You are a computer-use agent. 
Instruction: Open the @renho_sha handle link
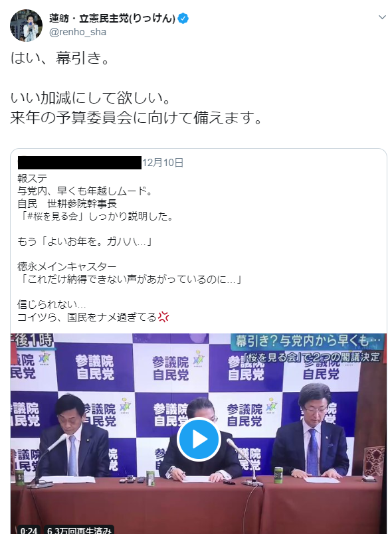pyautogui.click(x=78, y=32)
